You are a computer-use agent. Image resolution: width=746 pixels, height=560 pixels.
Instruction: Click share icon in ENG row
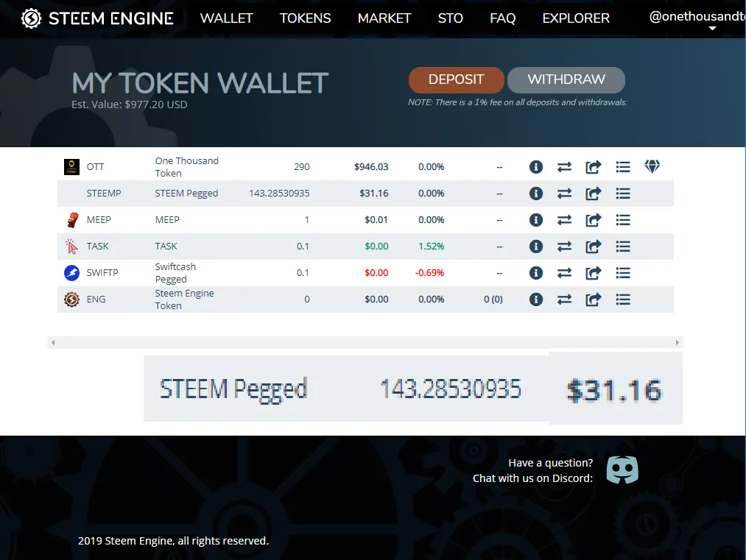(594, 300)
